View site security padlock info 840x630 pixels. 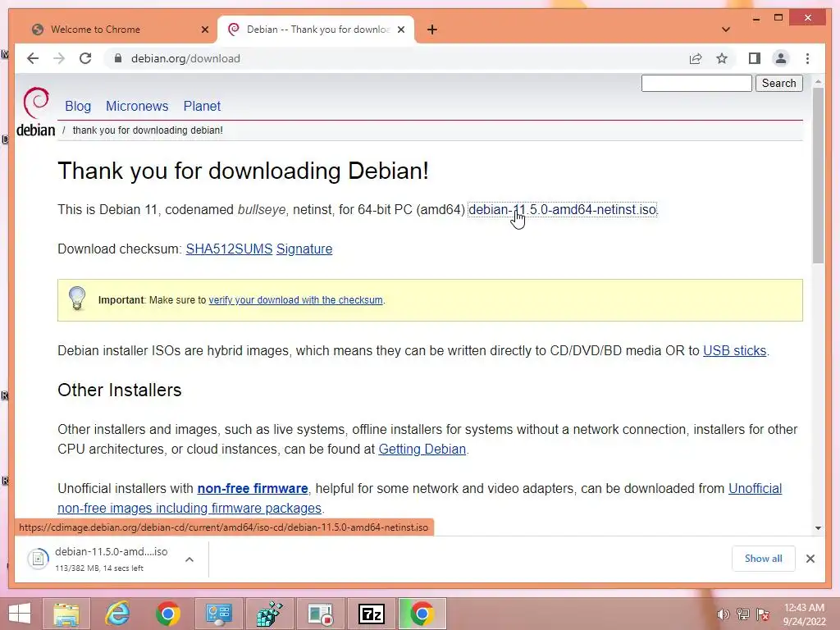(118, 58)
